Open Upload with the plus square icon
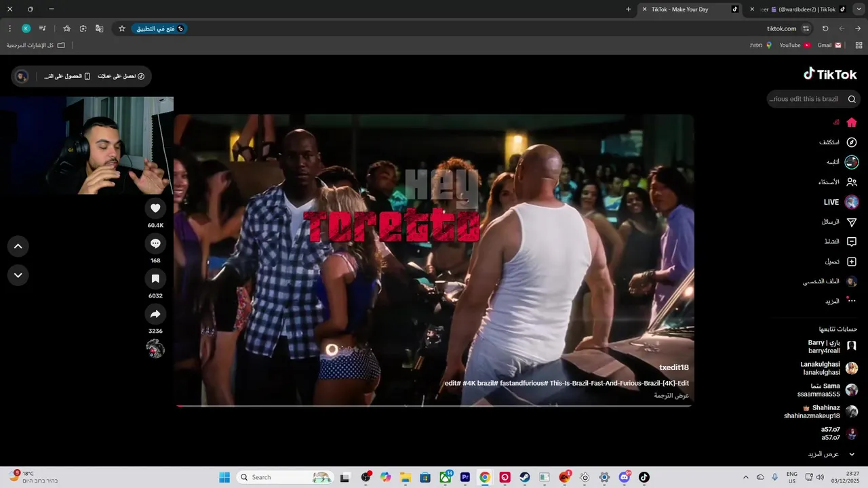 click(x=852, y=262)
